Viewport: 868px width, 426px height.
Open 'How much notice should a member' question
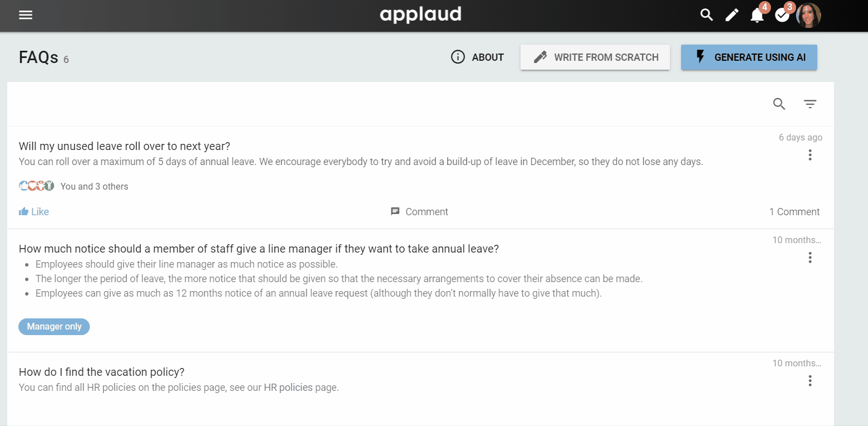coord(259,249)
